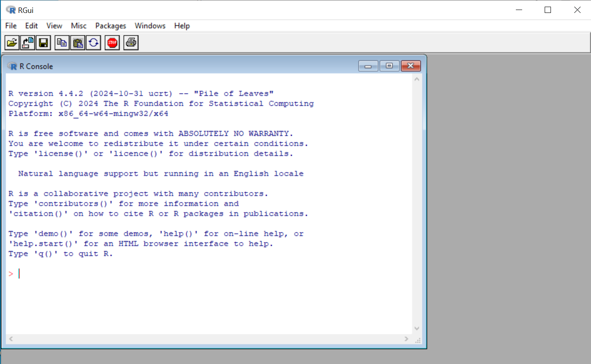Open the View menu
Viewport: 591px width, 364px height.
(54, 26)
